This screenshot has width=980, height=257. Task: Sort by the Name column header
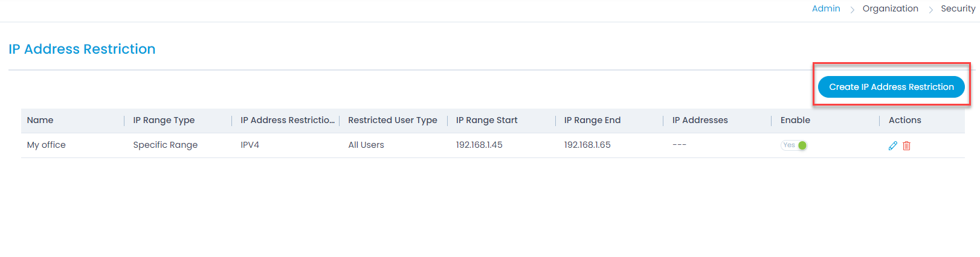click(x=40, y=120)
